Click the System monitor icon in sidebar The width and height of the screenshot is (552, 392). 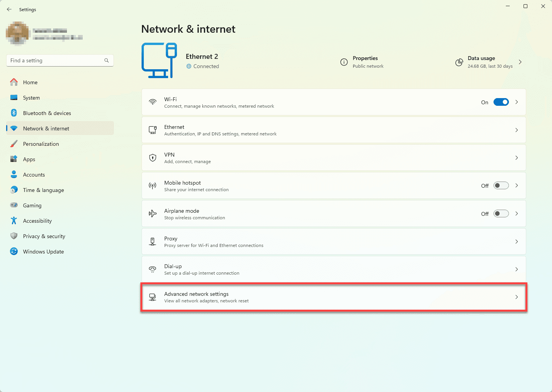pos(14,98)
